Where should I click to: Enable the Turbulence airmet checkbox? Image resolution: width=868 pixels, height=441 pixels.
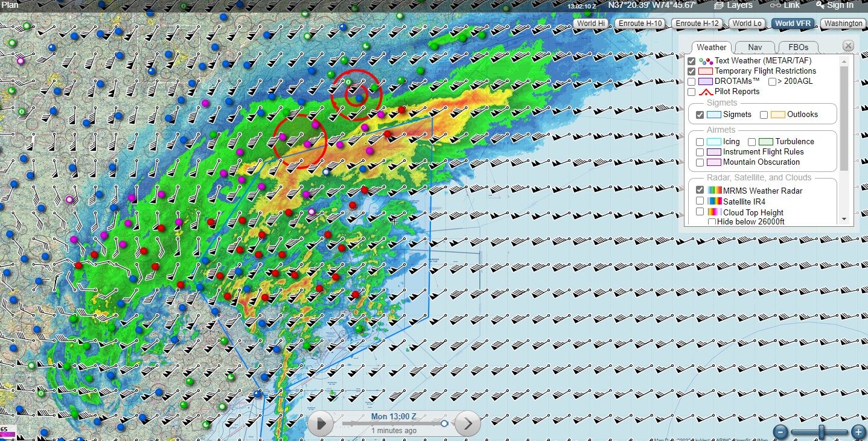[752, 142]
